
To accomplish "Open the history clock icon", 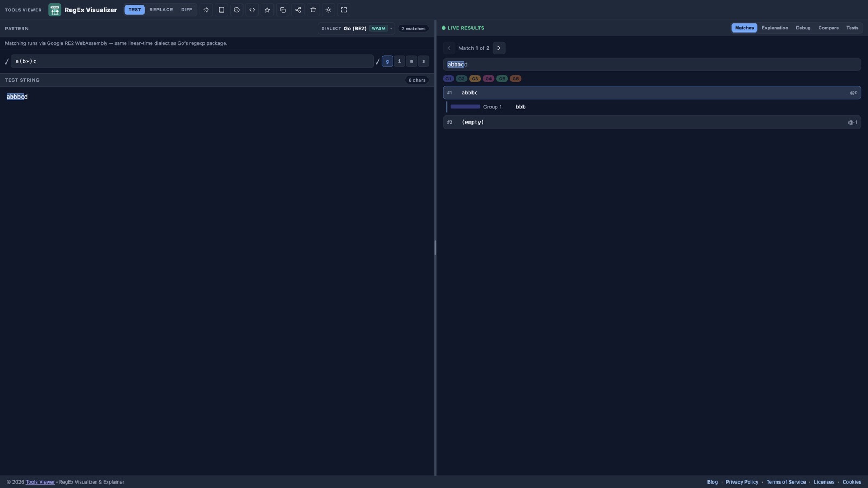I will [x=237, y=10].
